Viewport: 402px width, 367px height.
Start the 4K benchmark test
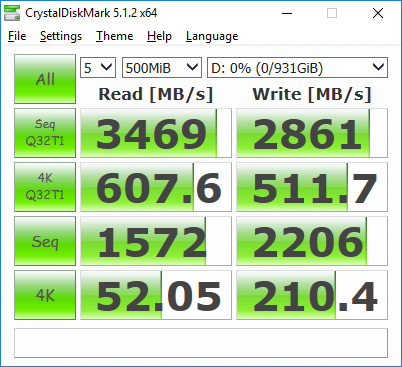pos(45,295)
